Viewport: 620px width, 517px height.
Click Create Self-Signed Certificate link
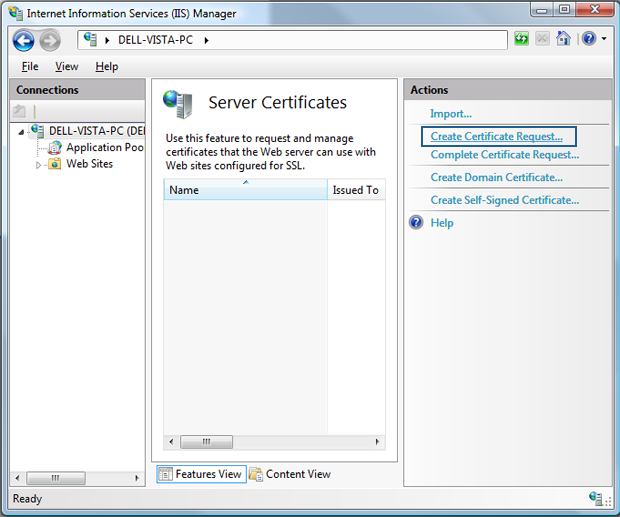pos(504,200)
